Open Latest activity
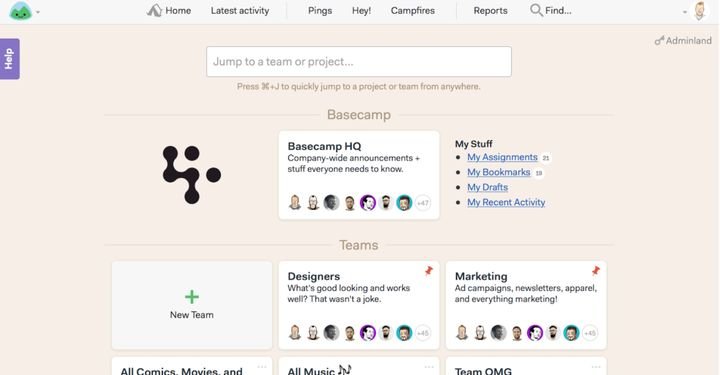 pyautogui.click(x=240, y=11)
